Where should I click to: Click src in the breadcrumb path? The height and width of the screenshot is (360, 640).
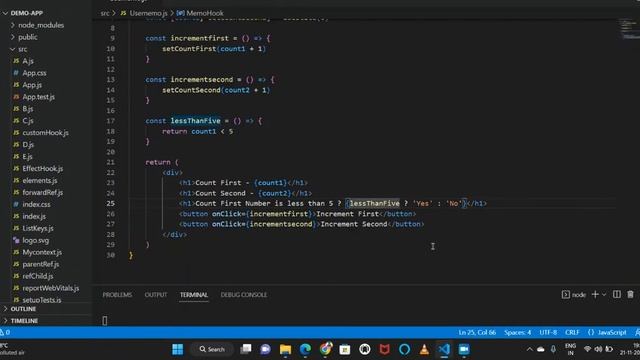(x=105, y=13)
